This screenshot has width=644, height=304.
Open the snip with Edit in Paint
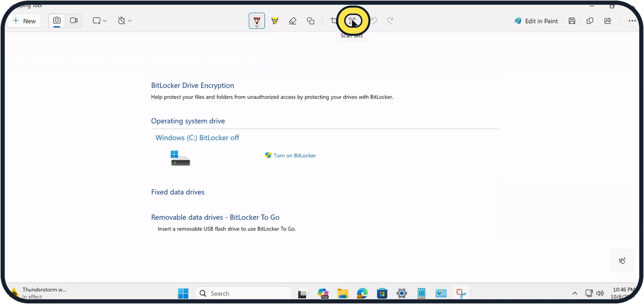(x=536, y=21)
